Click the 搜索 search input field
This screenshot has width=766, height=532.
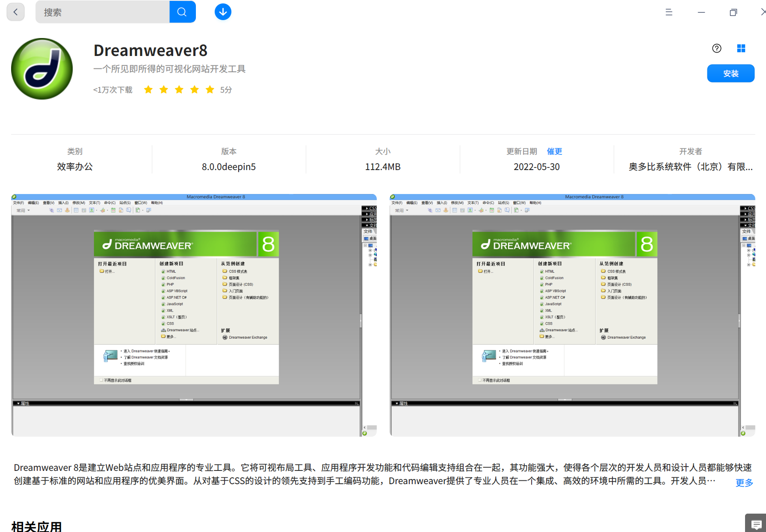click(103, 12)
